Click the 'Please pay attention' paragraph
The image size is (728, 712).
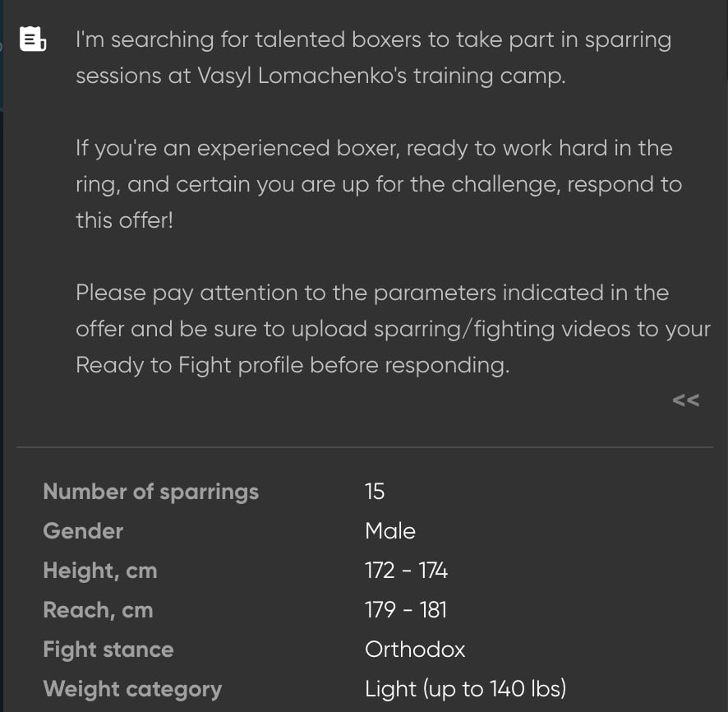point(394,329)
